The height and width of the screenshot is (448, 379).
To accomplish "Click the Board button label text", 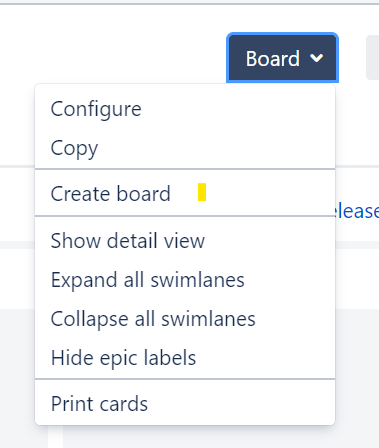I will click(273, 59).
